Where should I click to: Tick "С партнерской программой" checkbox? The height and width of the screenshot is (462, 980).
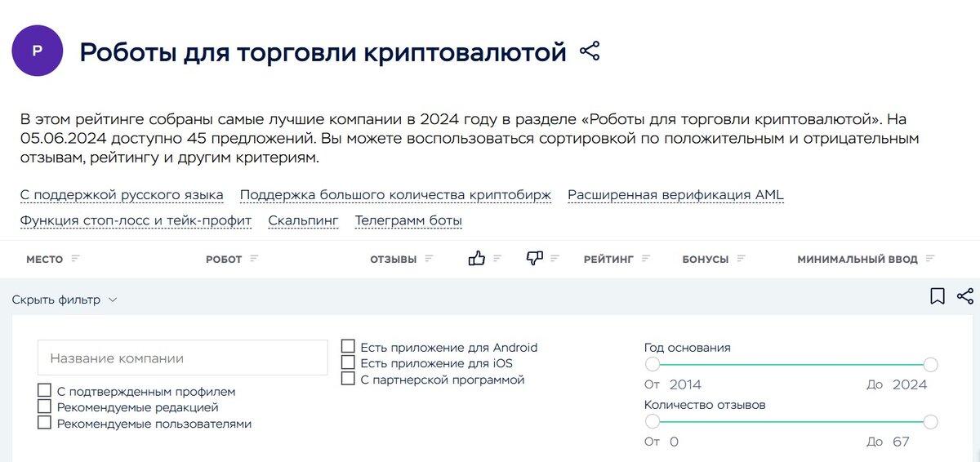(348, 379)
